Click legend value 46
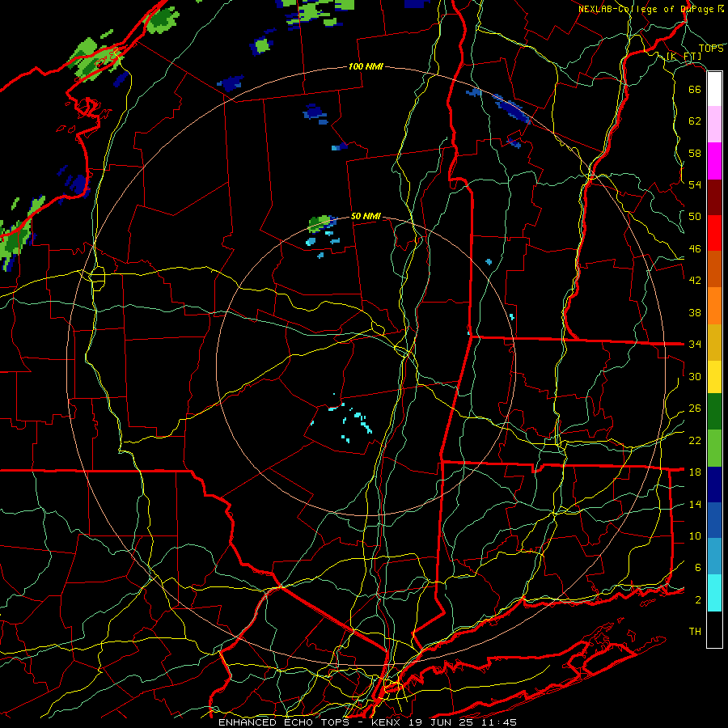Viewport: 728px width, 728px height. (695, 249)
